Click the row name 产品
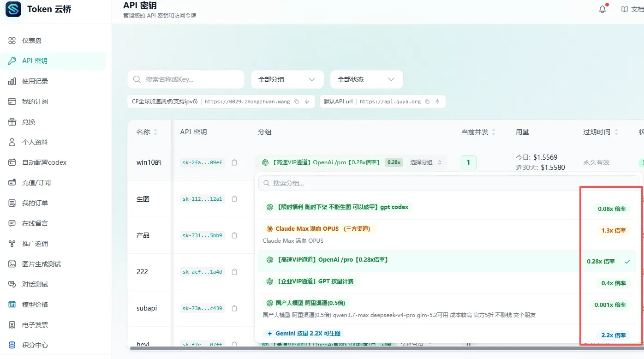This screenshot has width=644, height=359. point(143,235)
